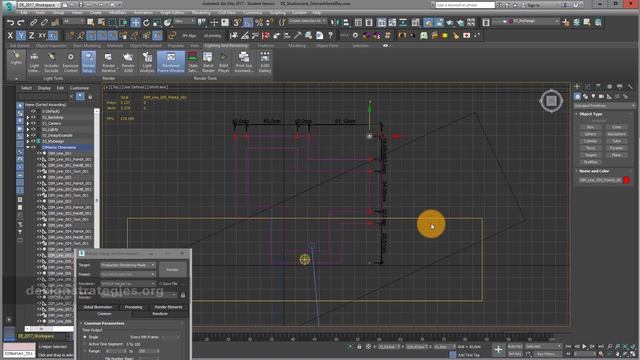The width and height of the screenshot is (640, 360).
Task: Open the Modify tab of command panel
Action: [x=587, y=87]
